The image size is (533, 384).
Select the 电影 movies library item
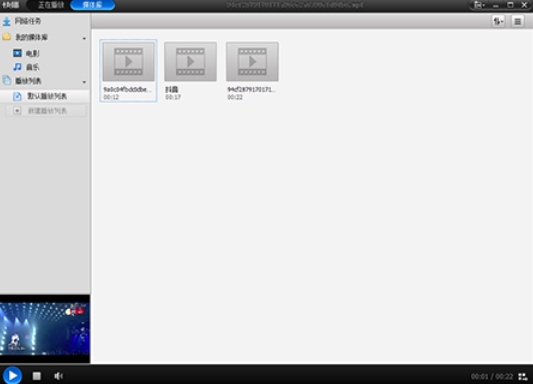[x=27, y=53]
